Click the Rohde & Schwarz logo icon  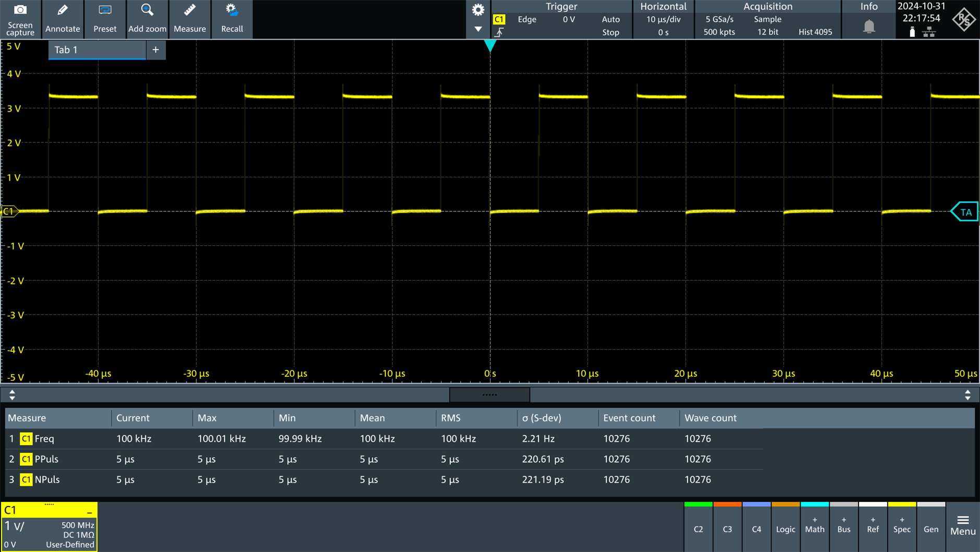(x=964, y=19)
